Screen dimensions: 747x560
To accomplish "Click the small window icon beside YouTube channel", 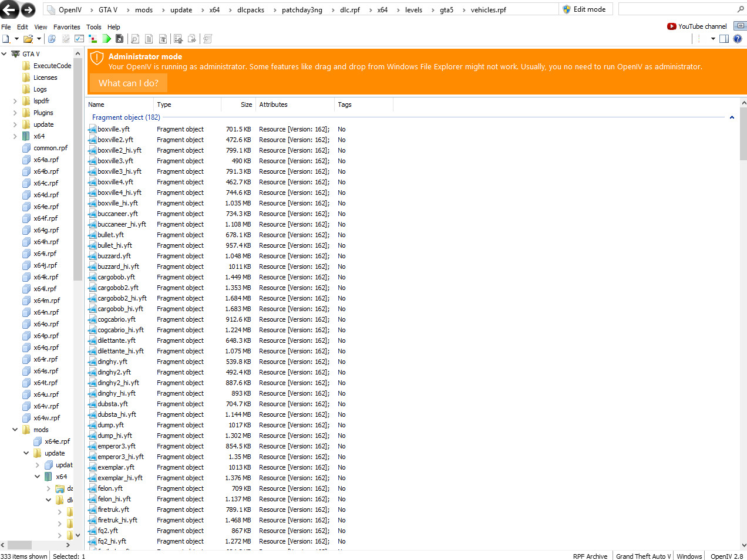I will click(x=741, y=26).
